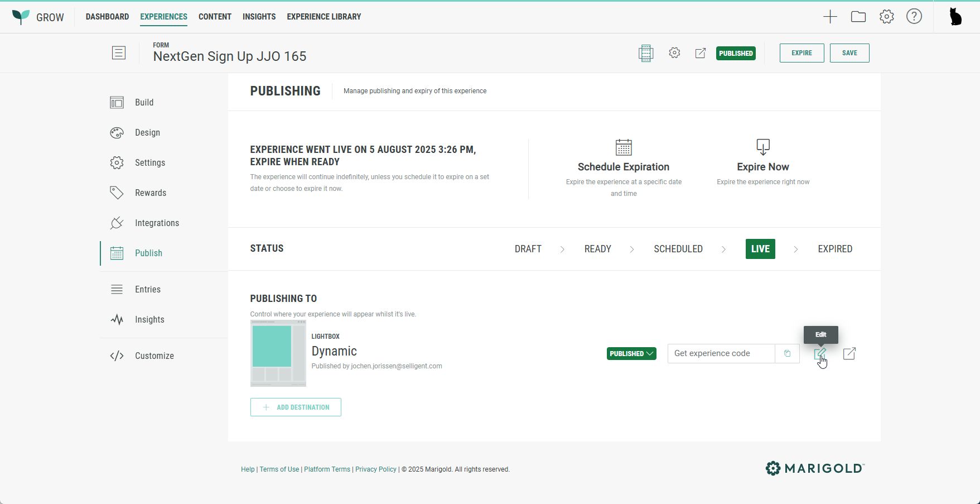Open the folder icon in the top bar

tap(858, 17)
